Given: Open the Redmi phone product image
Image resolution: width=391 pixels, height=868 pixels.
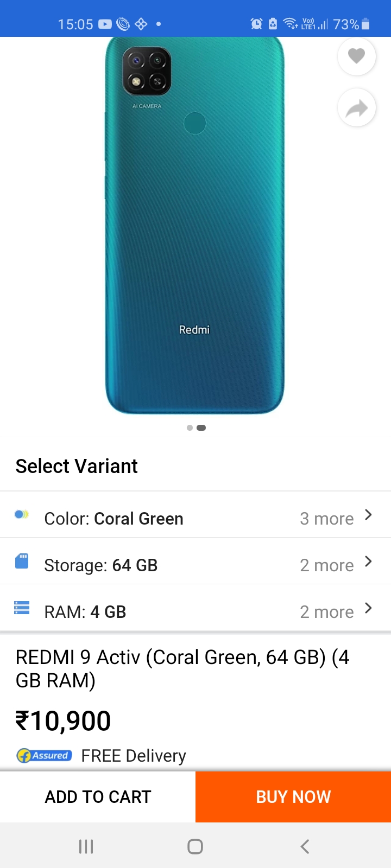Looking at the screenshot, I should [194, 225].
